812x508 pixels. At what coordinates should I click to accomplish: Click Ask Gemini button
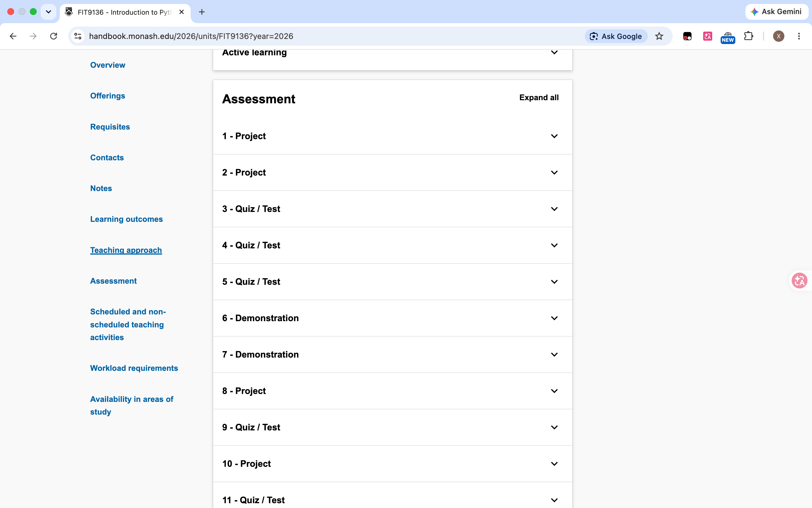(x=776, y=12)
